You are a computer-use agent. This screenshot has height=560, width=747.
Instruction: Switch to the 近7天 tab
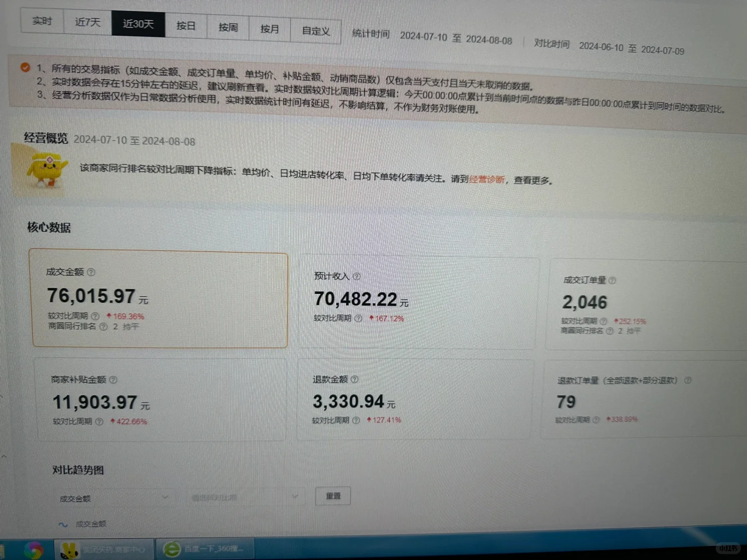pyautogui.click(x=87, y=22)
